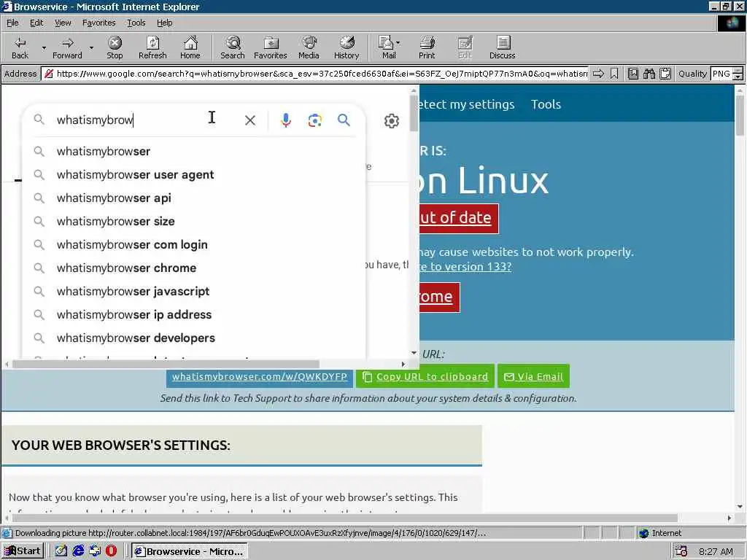Open Google Lens image search icon
747x560 pixels.
point(315,120)
